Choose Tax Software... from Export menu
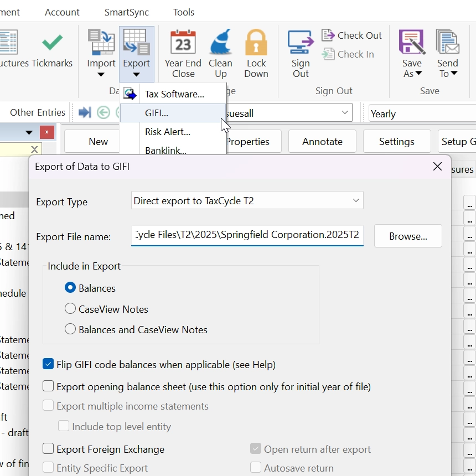The height and width of the screenshot is (476, 476). [174, 94]
